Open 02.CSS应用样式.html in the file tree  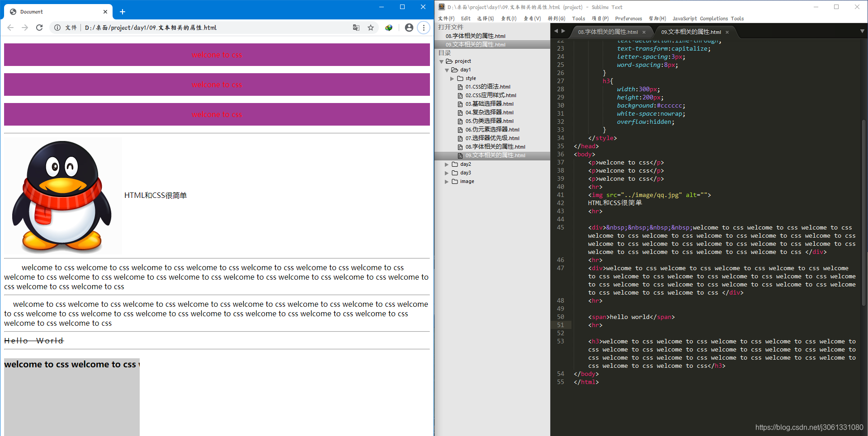click(491, 95)
